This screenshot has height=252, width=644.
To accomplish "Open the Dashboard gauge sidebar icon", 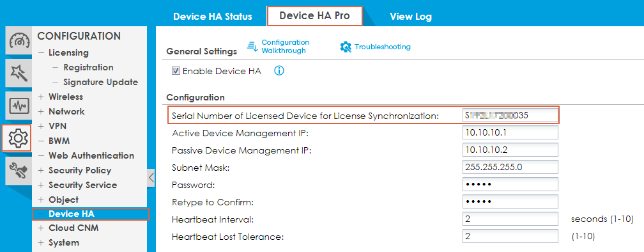I will point(18,41).
